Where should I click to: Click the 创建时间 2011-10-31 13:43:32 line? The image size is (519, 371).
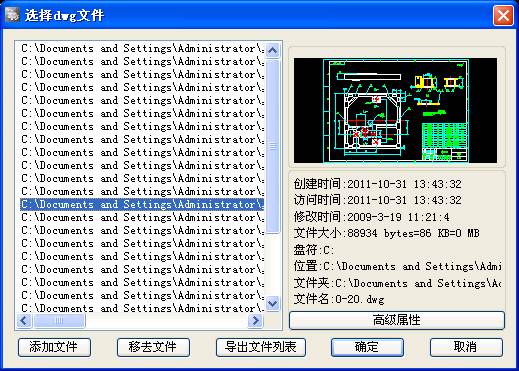378,184
